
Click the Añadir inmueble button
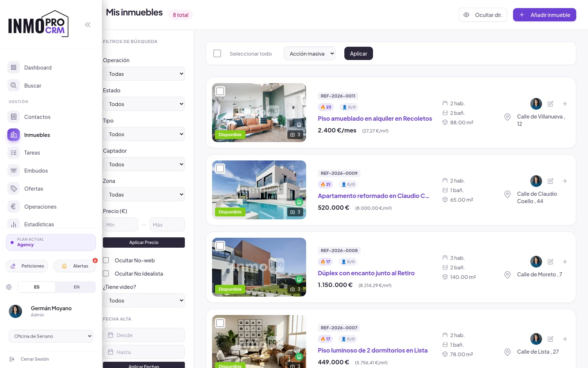click(544, 15)
